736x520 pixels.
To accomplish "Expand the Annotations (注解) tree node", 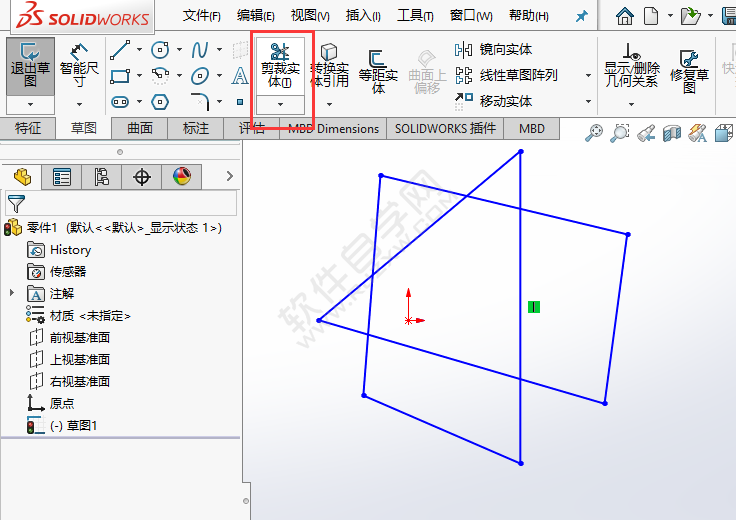I will tap(12, 293).
